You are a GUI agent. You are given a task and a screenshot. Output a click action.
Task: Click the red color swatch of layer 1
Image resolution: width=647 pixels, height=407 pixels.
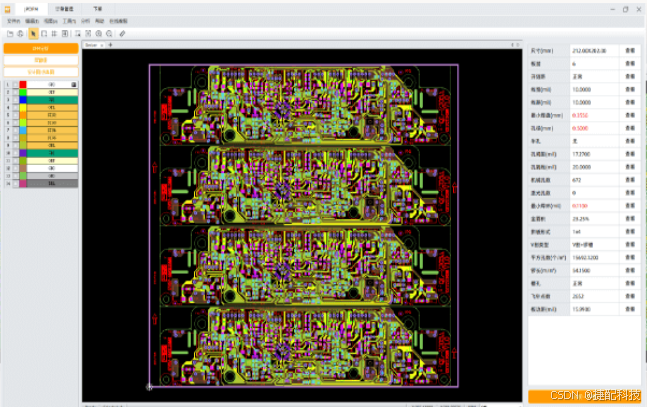[23, 85]
